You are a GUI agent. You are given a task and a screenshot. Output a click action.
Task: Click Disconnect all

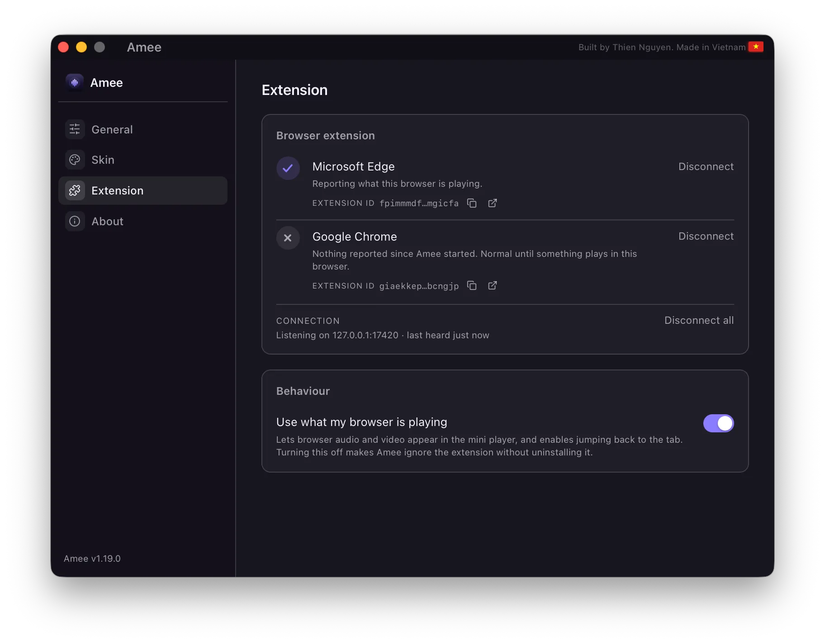[x=699, y=320]
